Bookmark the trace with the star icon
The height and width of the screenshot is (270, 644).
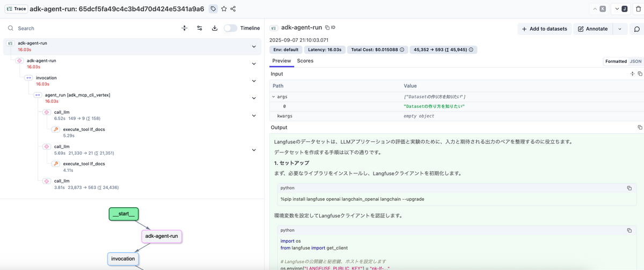[x=224, y=9]
